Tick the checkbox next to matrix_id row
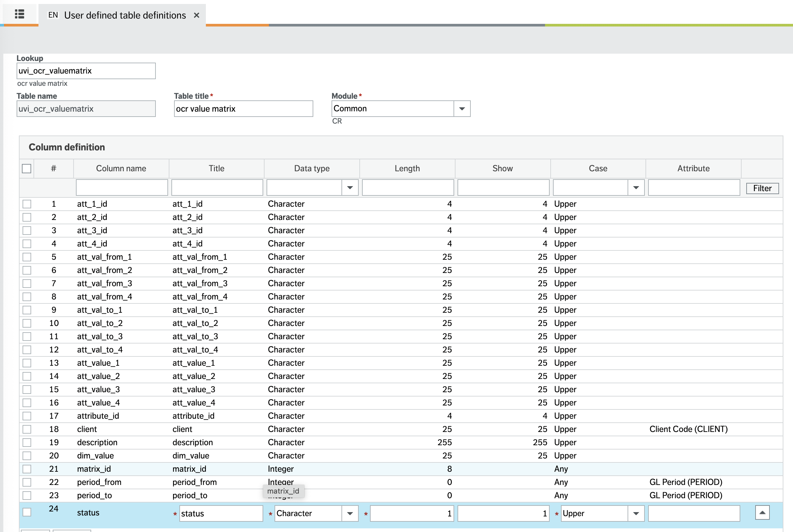The height and width of the screenshot is (532, 793). pyautogui.click(x=27, y=469)
